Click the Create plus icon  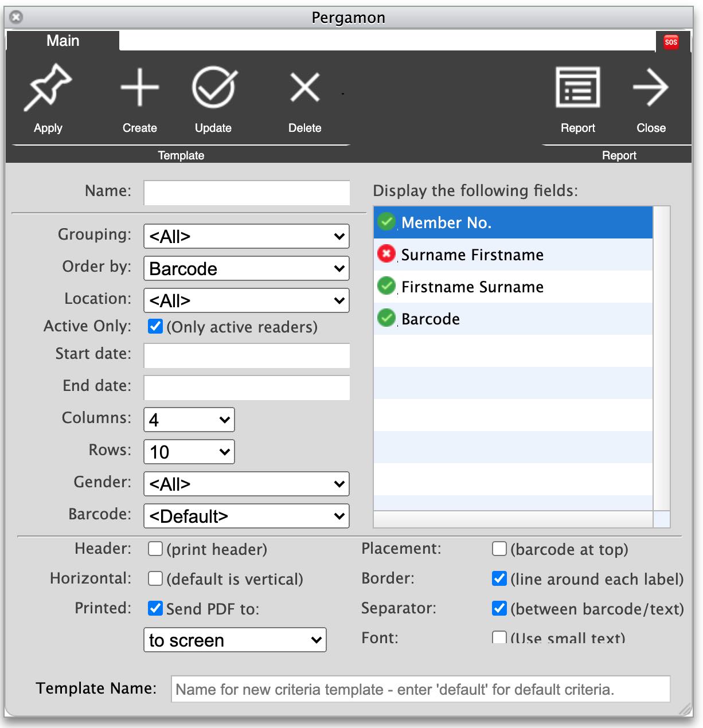coord(139,88)
